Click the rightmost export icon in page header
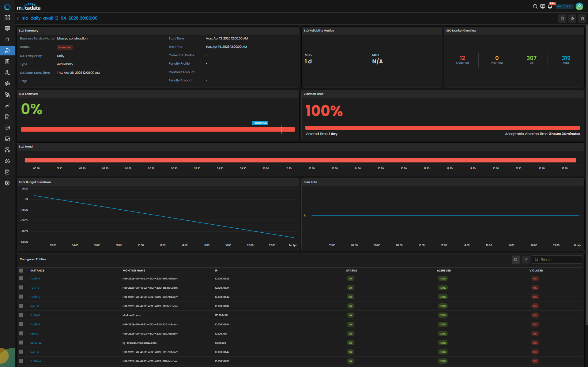Viewport: 588px width, 367px height. [x=582, y=19]
